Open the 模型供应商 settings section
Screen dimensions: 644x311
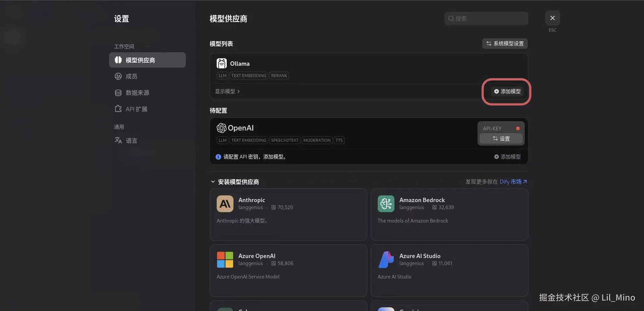(147, 60)
